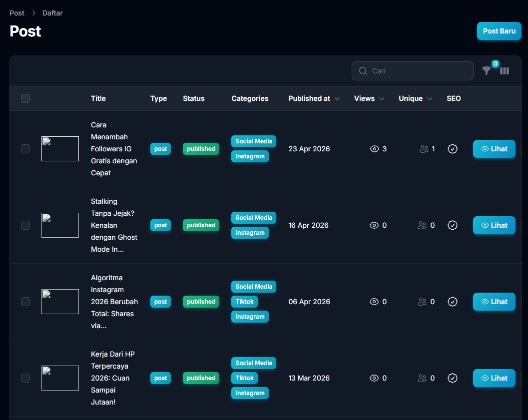Open title Stalking Tanpa Jejak? Kenalan dengan Ghost
This screenshot has height=420, width=528.
coord(114,225)
